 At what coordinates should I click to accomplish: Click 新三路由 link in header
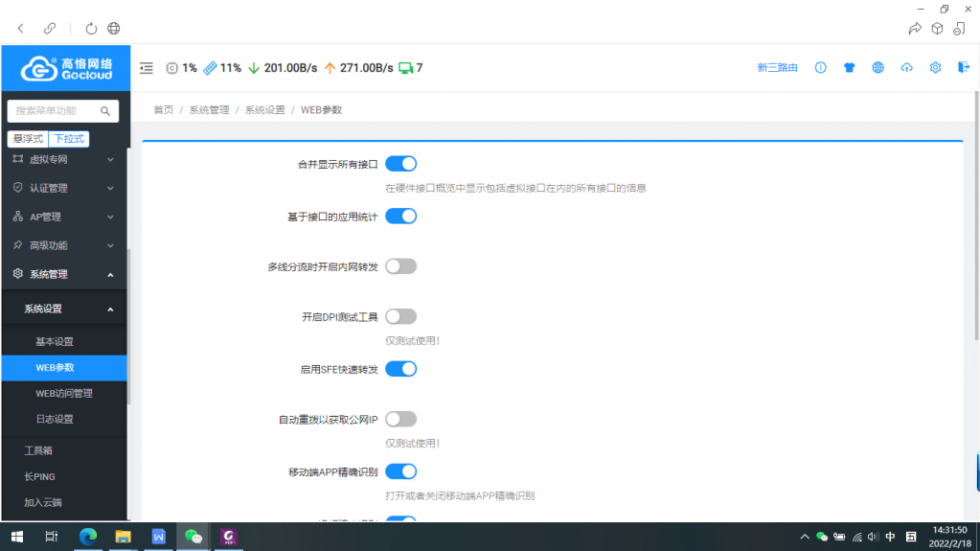point(777,67)
